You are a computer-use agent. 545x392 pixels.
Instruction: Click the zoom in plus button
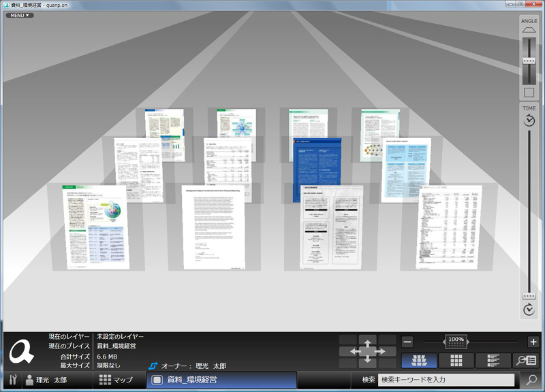[533, 342]
